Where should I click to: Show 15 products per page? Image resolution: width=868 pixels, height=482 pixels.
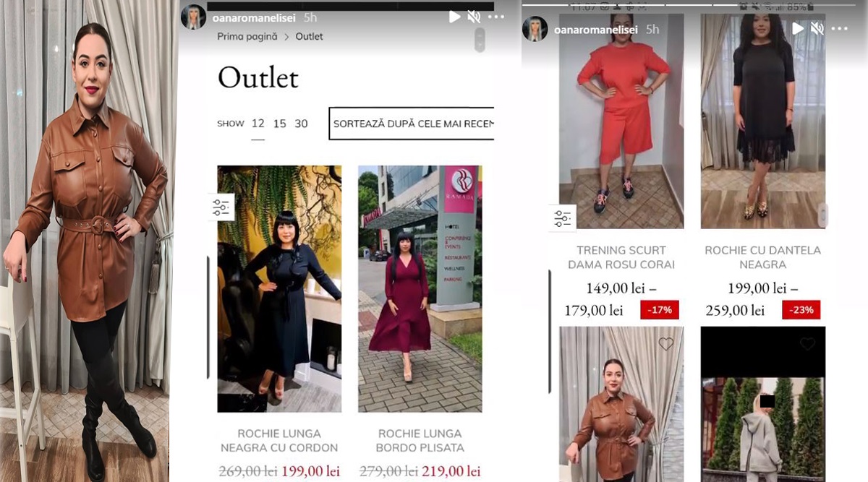tap(280, 124)
